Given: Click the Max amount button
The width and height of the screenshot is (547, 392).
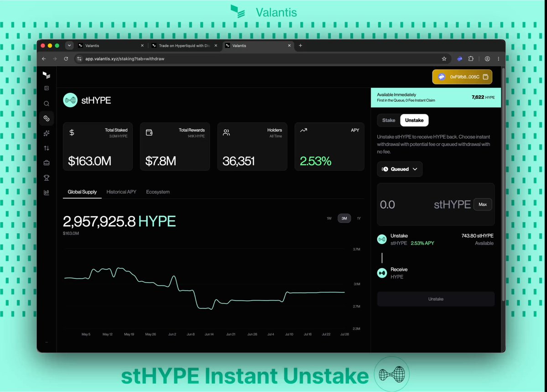Looking at the screenshot, I should click(483, 204).
